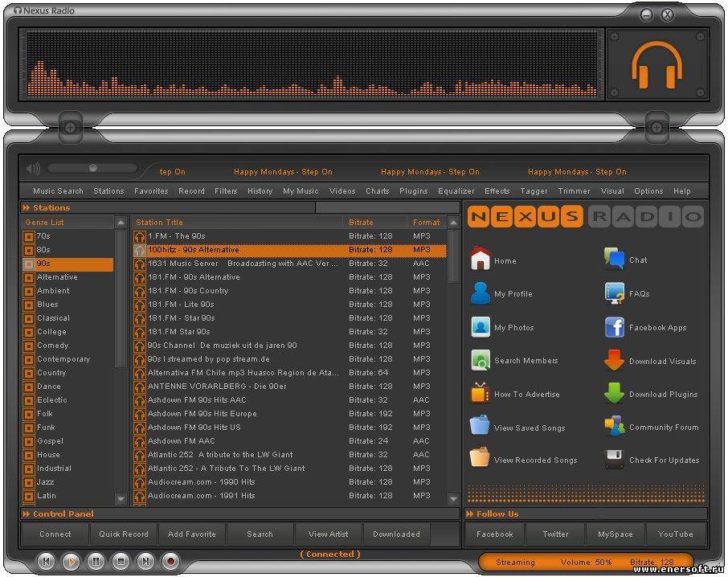Click the Check For Updates floppy icon
This screenshot has width=728, height=577.
(x=614, y=459)
